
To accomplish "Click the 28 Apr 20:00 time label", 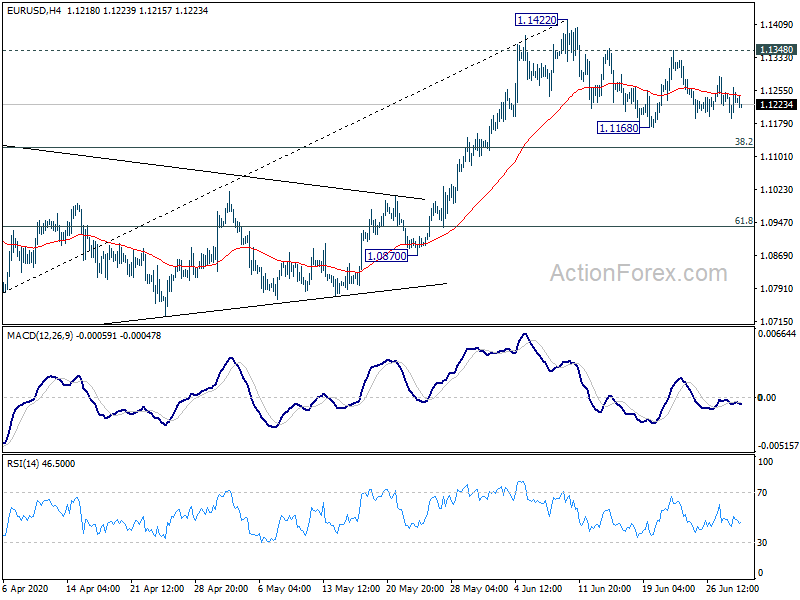I will [x=221, y=588].
